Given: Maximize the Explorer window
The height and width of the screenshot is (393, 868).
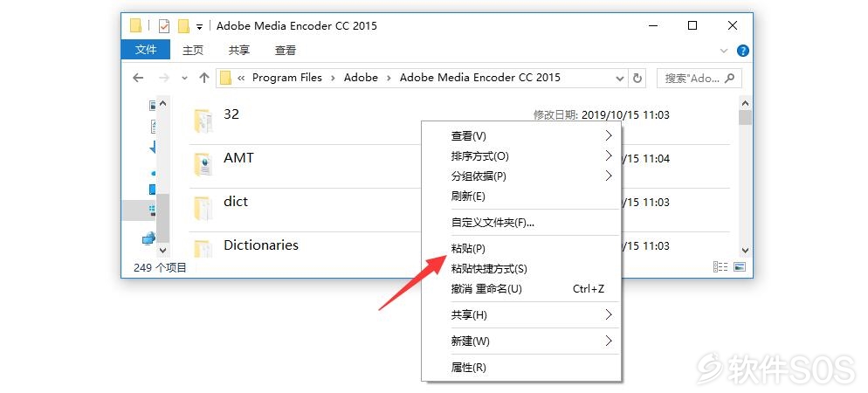Looking at the screenshot, I should coord(692,25).
